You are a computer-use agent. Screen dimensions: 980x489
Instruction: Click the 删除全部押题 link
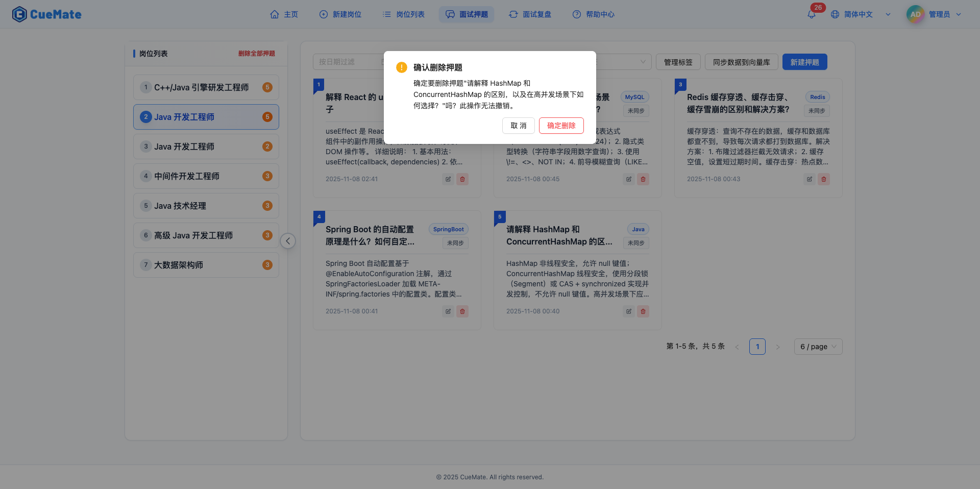pos(256,54)
